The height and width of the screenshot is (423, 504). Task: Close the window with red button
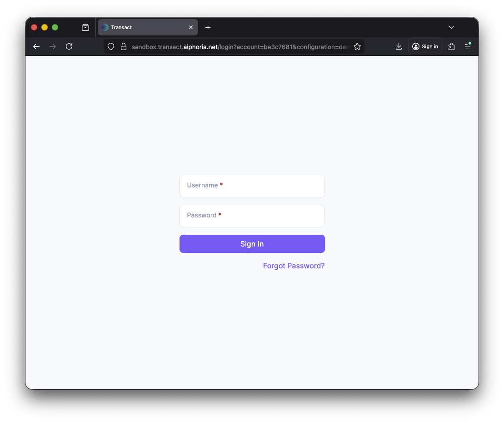click(34, 27)
